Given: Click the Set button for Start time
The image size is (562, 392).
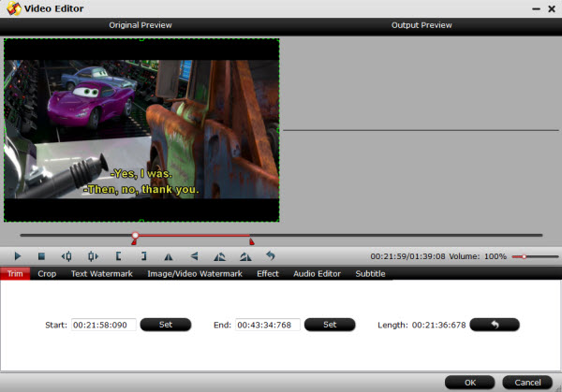Looking at the screenshot, I should pos(166,325).
